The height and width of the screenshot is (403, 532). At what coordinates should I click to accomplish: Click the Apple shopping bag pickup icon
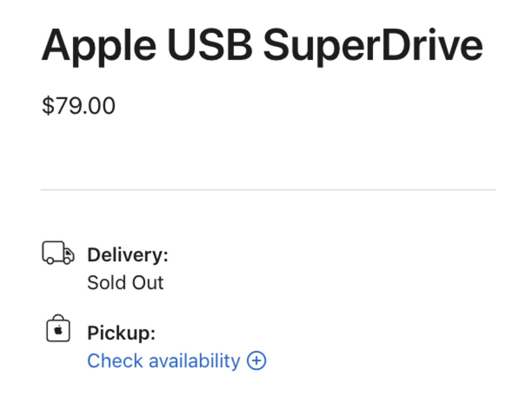[58, 328]
